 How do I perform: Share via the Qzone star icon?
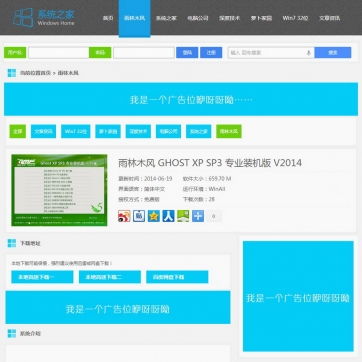[154, 216]
